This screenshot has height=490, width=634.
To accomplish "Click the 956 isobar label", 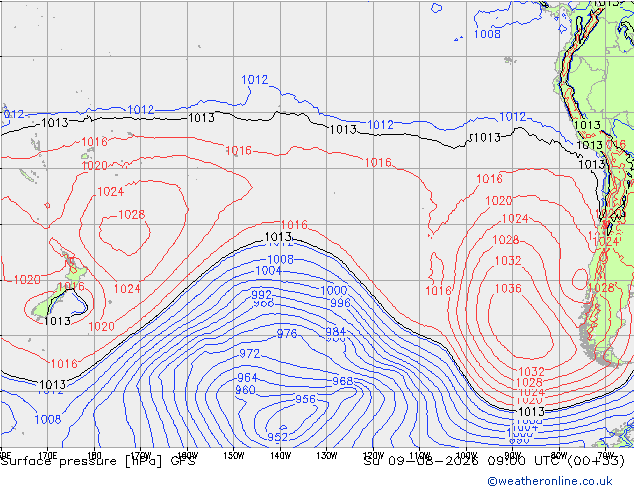I will pyautogui.click(x=305, y=399).
